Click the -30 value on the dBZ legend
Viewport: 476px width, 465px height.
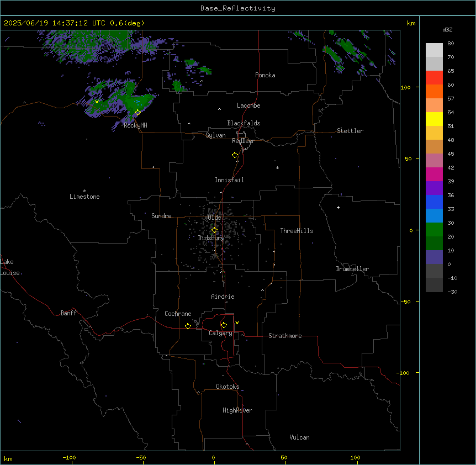(452, 292)
